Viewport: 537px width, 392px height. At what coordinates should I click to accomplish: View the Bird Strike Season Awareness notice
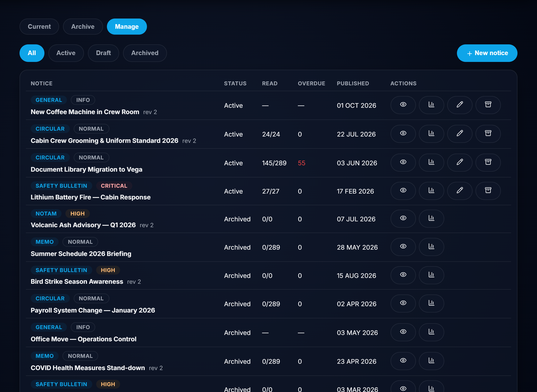click(x=403, y=275)
